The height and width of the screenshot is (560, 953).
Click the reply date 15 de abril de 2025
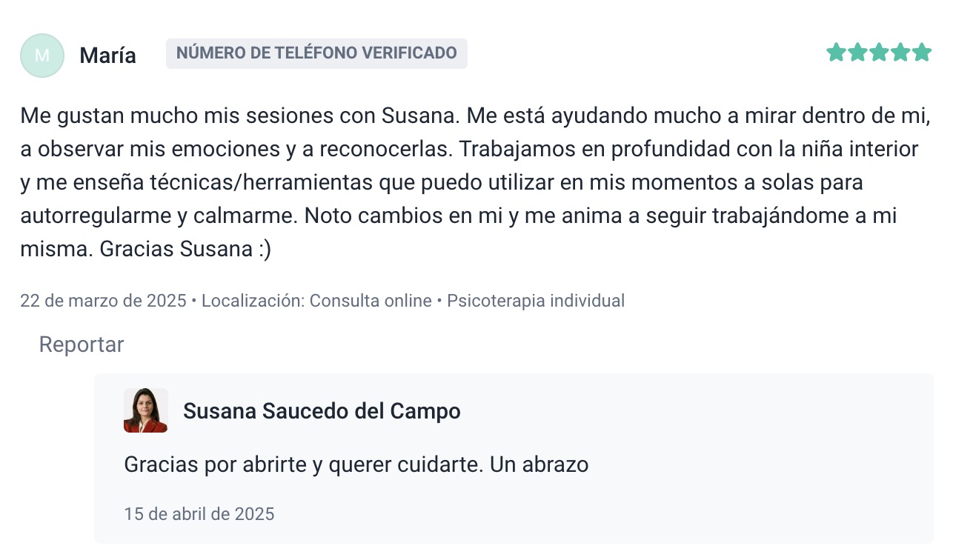(199, 513)
